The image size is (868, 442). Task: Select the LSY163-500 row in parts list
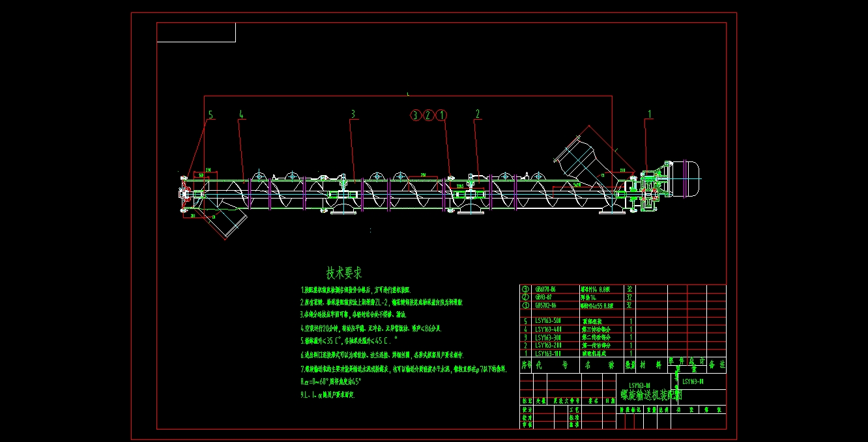tap(547, 321)
